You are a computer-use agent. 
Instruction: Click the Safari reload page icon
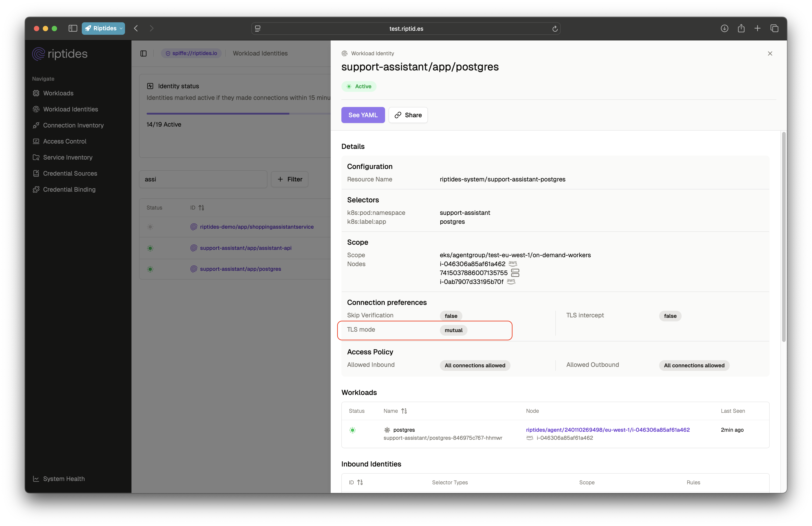click(555, 29)
